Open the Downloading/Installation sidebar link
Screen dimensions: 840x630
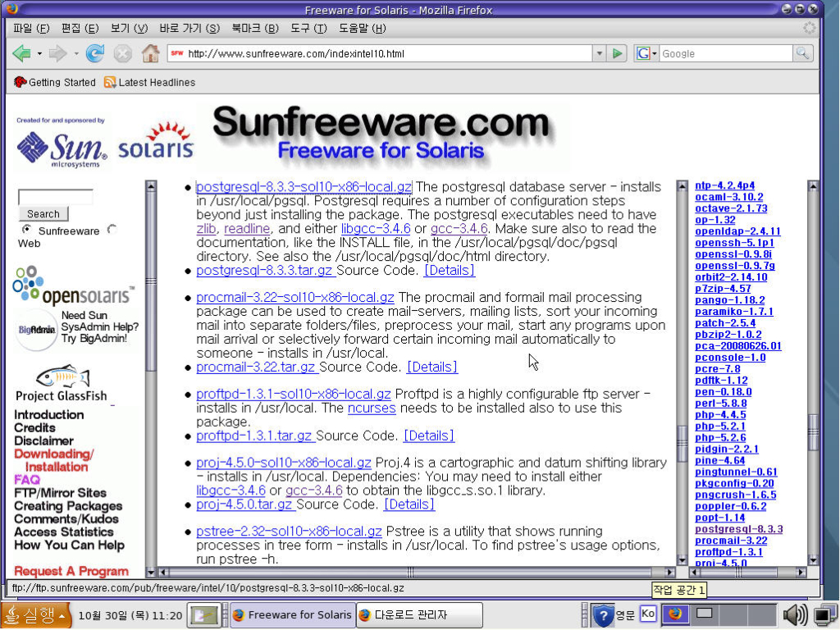[53, 460]
